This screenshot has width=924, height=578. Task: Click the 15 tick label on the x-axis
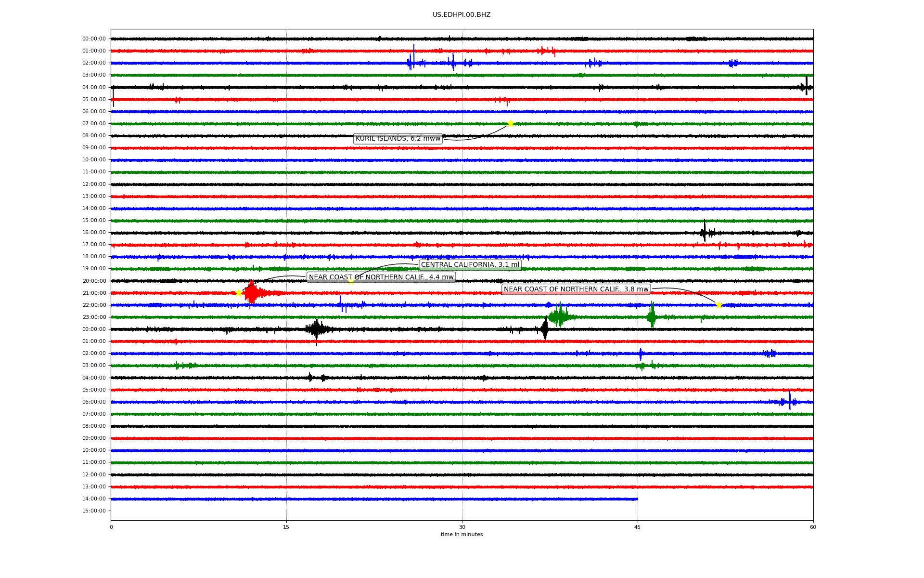pyautogui.click(x=286, y=527)
